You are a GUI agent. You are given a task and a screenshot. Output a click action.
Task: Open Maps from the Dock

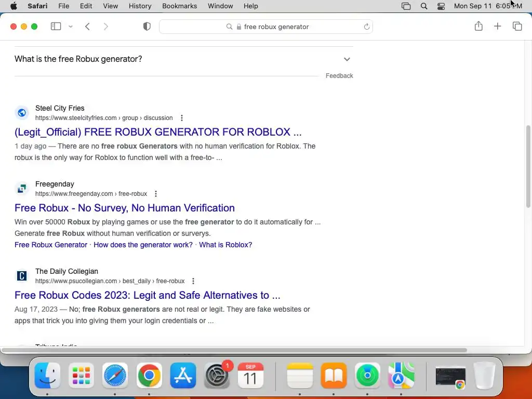pyautogui.click(x=401, y=376)
